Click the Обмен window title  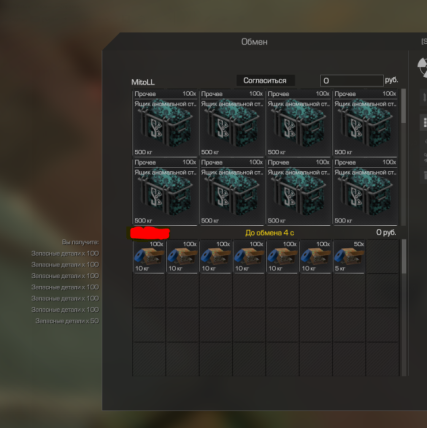point(254,42)
